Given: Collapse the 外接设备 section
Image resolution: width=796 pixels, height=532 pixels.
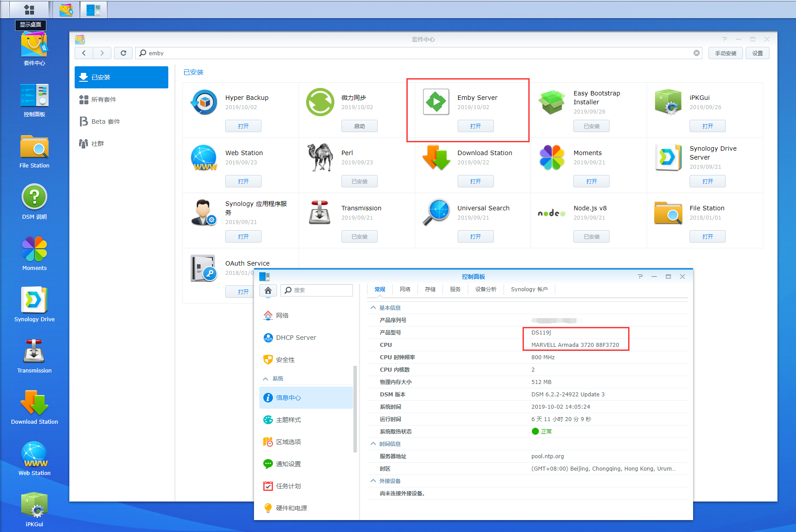Looking at the screenshot, I should tap(373, 481).
